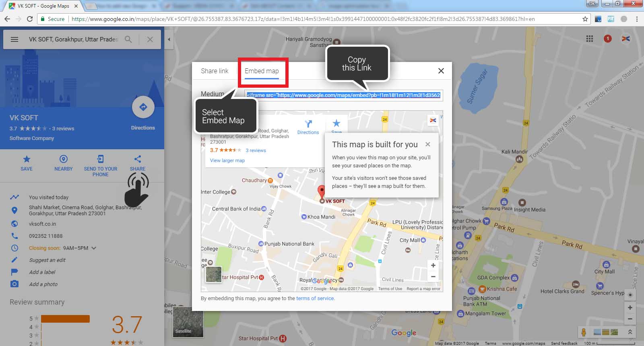Click the Kali Mandir map marker

519,159
